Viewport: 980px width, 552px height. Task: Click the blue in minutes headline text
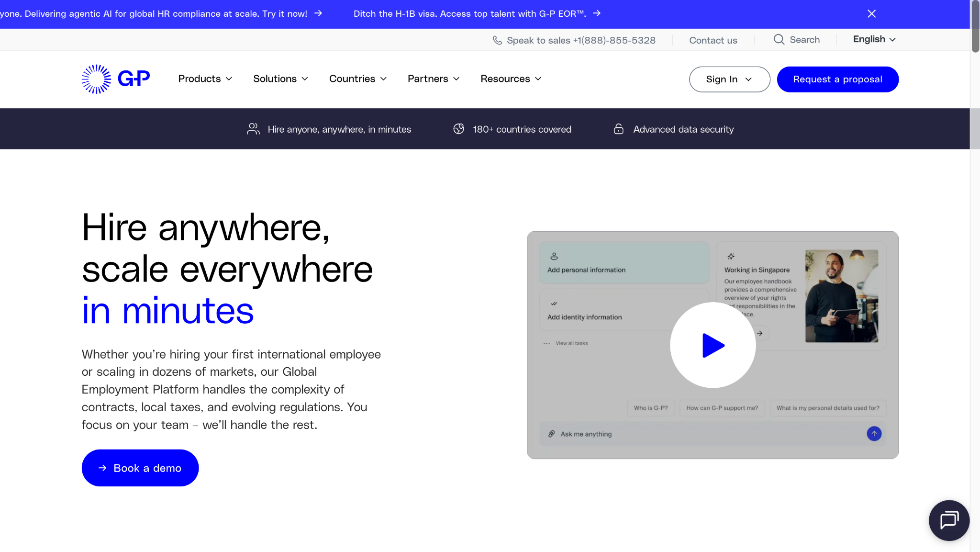[167, 311]
